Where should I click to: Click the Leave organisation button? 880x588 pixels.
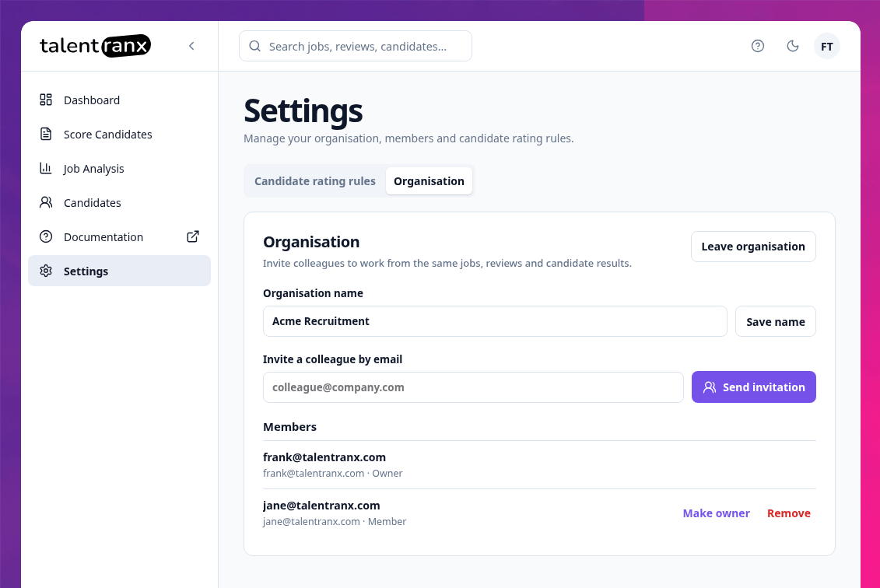[753, 247]
